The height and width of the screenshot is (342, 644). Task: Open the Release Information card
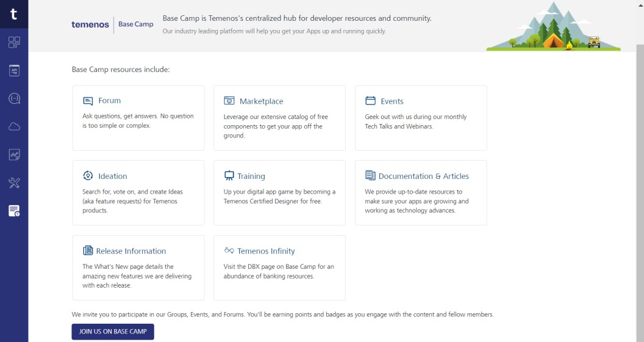(138, 267)
